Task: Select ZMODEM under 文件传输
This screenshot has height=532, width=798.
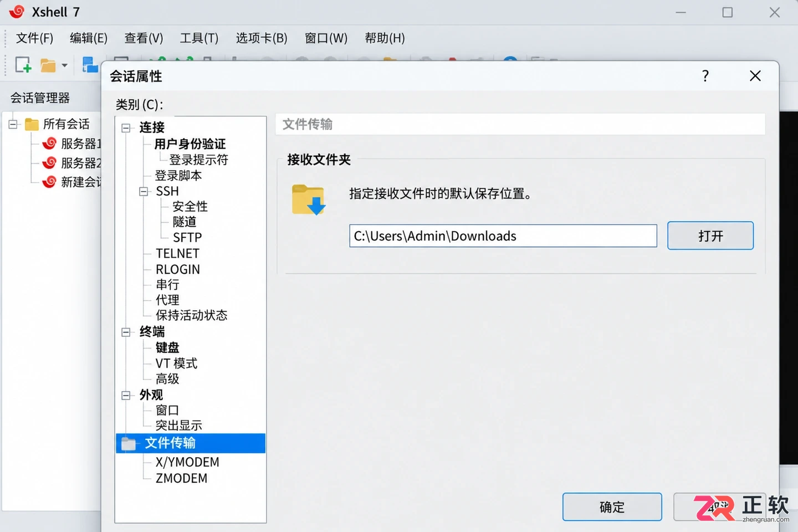Action: pyautogui.click(x=181, y=478)
